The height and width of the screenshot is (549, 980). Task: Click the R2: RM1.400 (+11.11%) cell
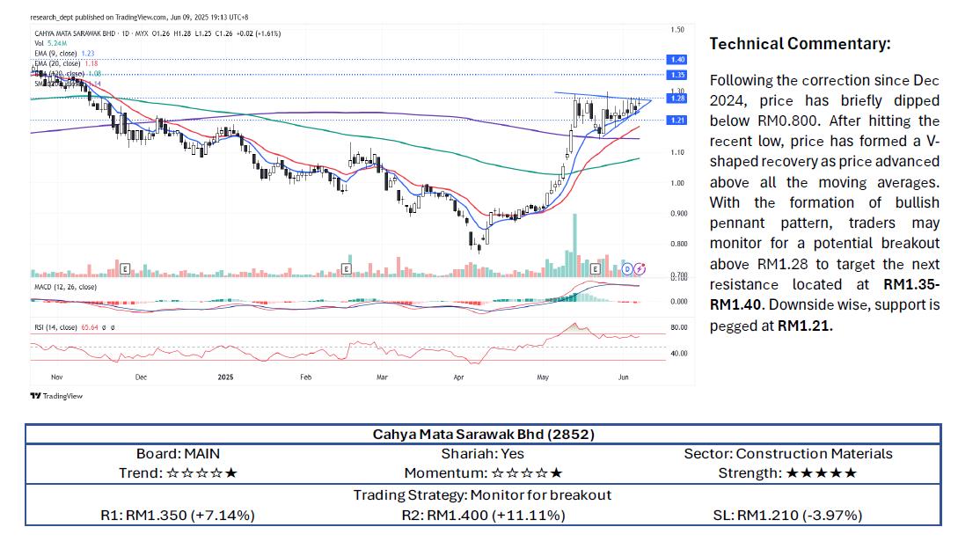[483, 516]
